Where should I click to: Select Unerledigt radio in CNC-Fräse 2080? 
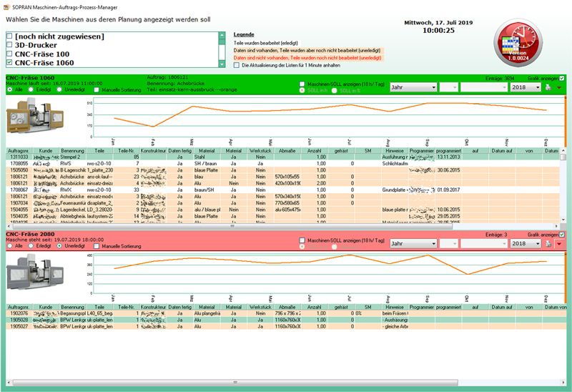(x=59, y=245)
